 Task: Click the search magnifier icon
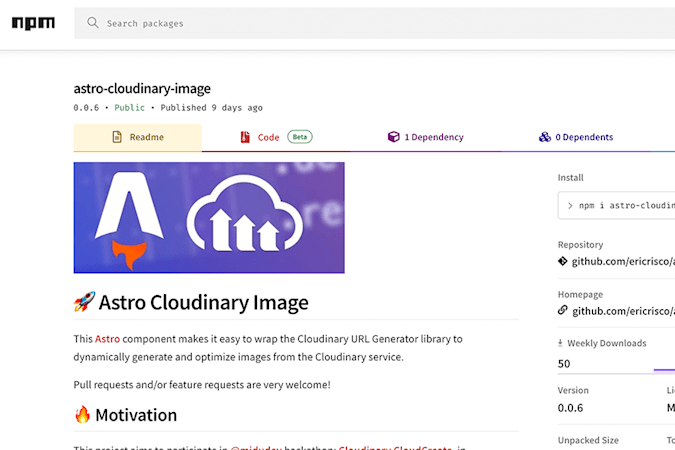[x=93, y=22]
